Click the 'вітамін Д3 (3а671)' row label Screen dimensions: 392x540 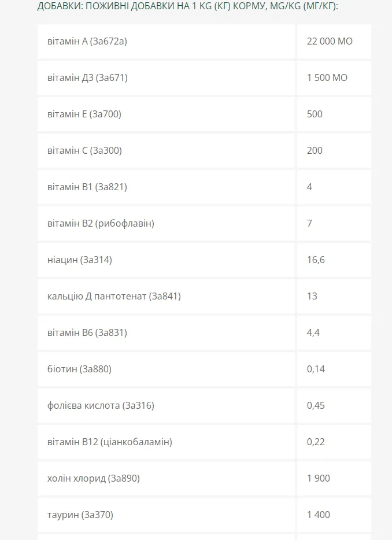pos(87,78)
